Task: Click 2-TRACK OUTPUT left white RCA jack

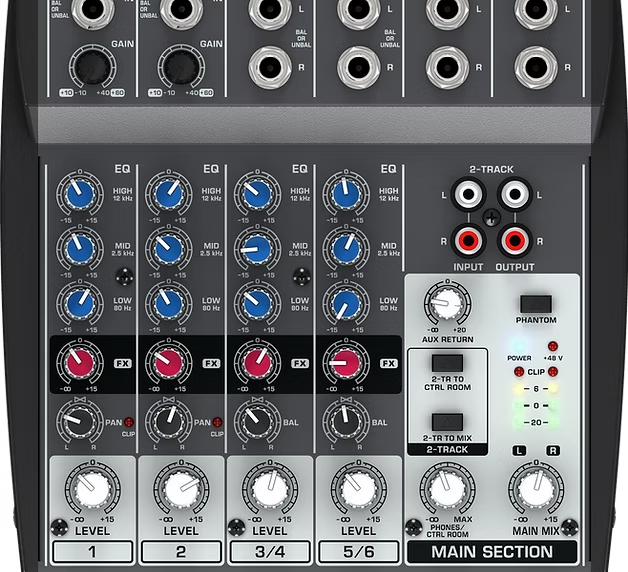Action: (515, 194)
